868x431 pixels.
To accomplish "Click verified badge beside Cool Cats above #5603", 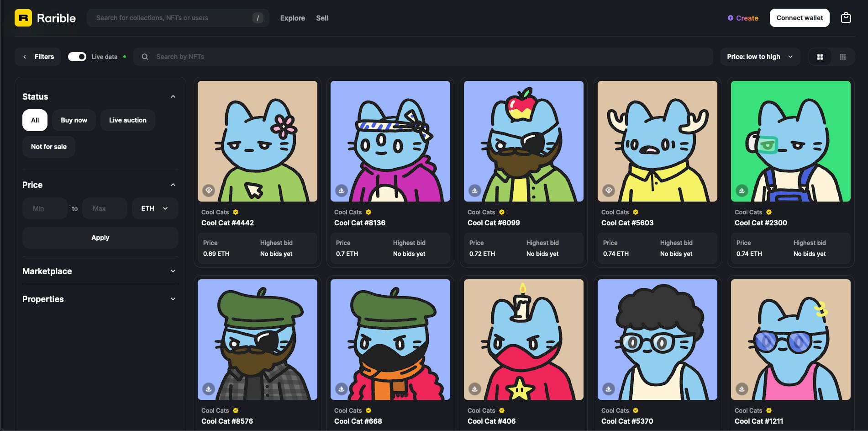I will click(x=636, y=212).
